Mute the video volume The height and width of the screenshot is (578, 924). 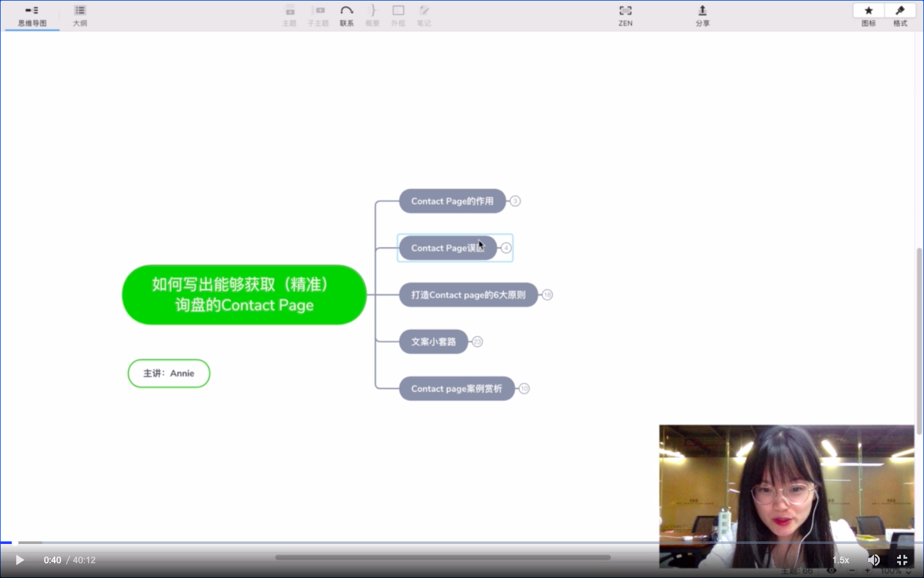(874, 560)
